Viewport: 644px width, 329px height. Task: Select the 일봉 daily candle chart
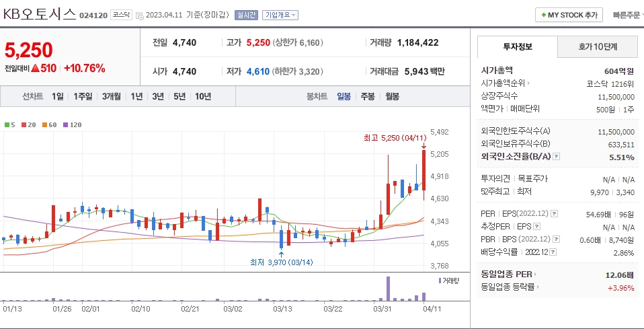[x=344, y=97]
